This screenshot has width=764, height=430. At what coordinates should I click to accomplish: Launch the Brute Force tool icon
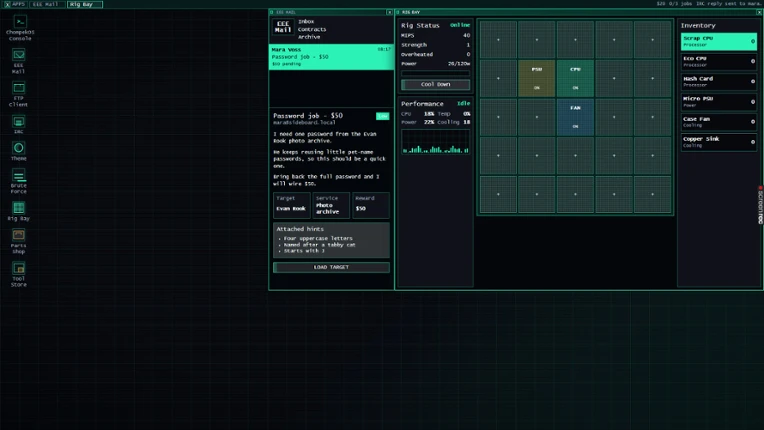(x=19, y=181)
